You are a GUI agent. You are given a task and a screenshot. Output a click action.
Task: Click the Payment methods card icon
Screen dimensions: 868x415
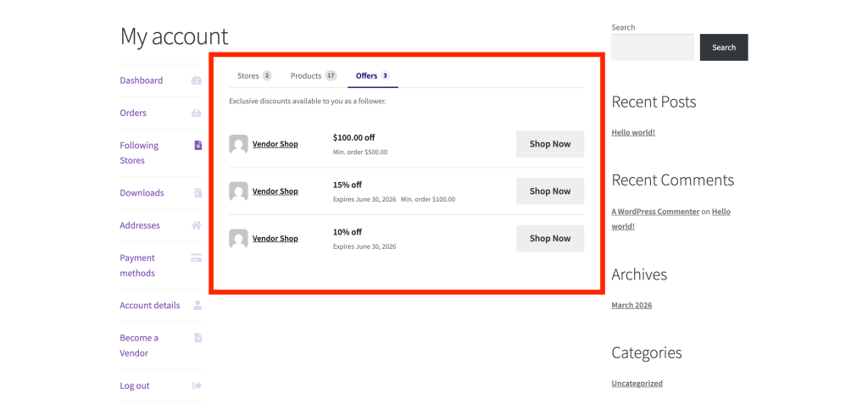[x=197, y=257]
